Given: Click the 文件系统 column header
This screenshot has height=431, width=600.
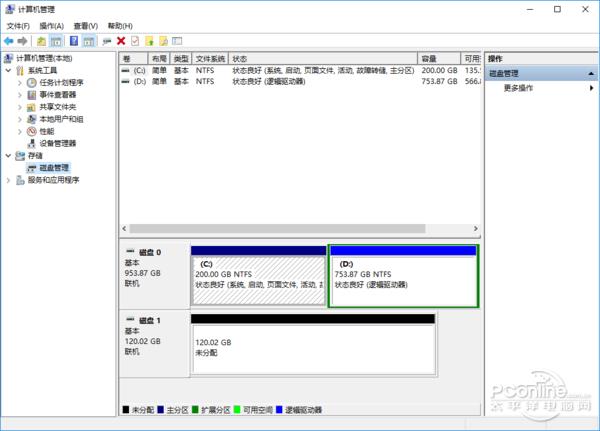Looking at the screenshot, I should pos(210,59).
